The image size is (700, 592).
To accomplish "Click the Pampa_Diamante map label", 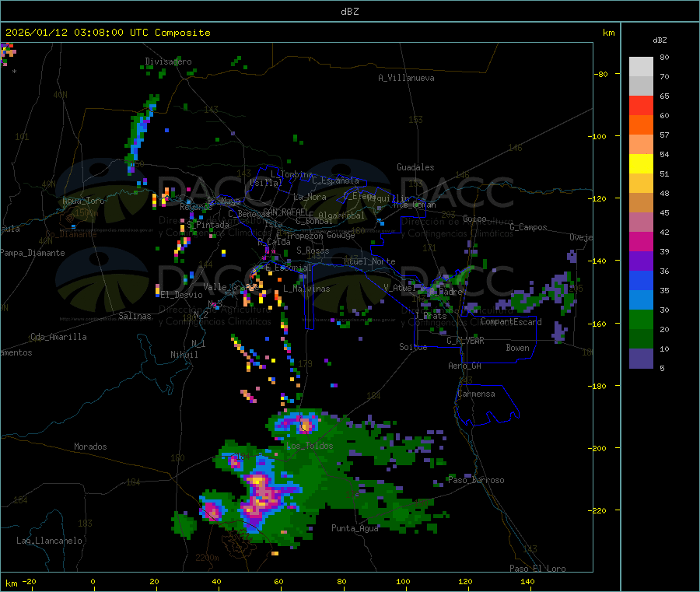I will pos(33,253).
